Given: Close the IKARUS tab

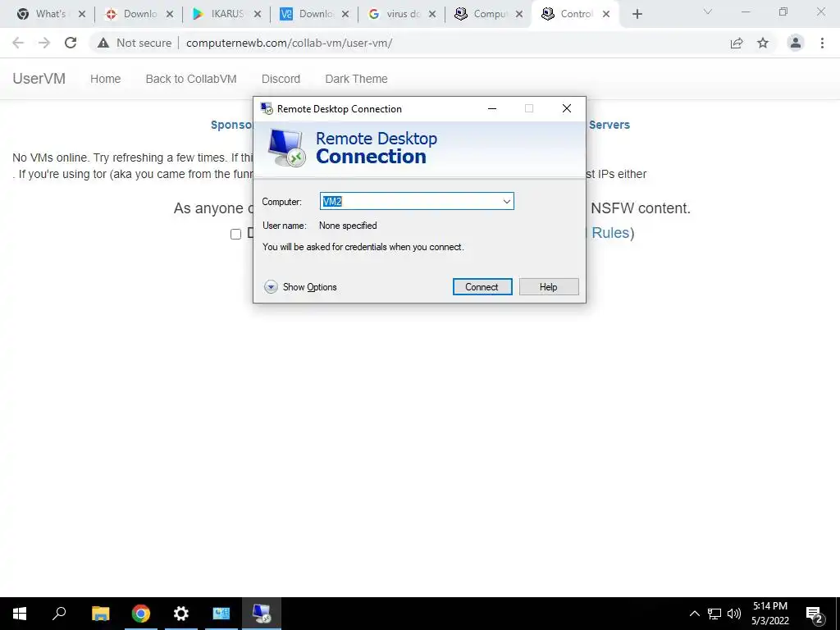Looking at the screenshot, I should (x=257, y=15).
